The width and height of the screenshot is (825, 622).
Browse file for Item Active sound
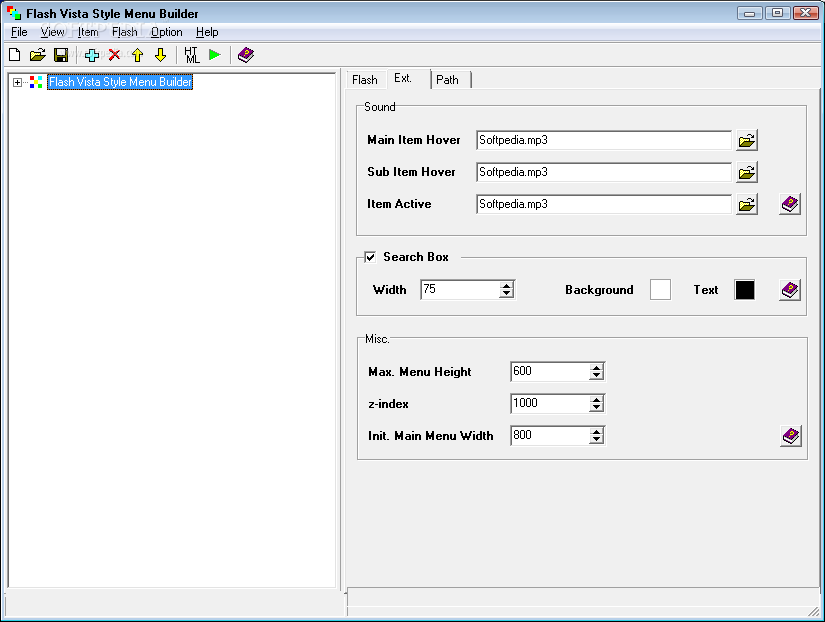point(747,204)
